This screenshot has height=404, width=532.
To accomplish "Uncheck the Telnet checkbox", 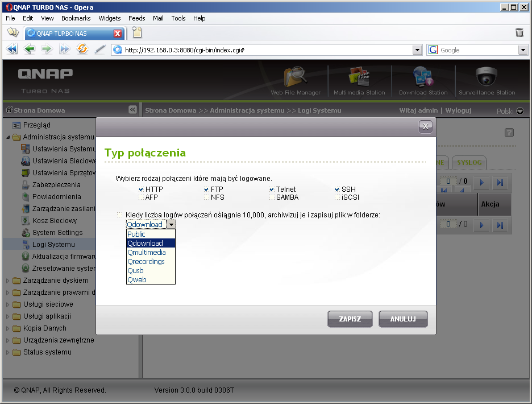I will tap(272, 189).
